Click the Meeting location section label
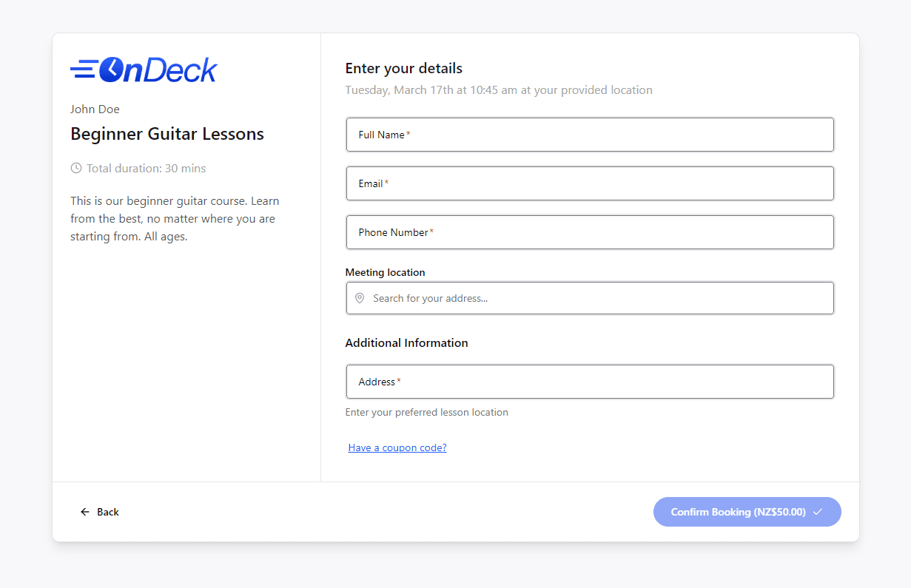The image size is (911, 588). click(x=385, y=272)
